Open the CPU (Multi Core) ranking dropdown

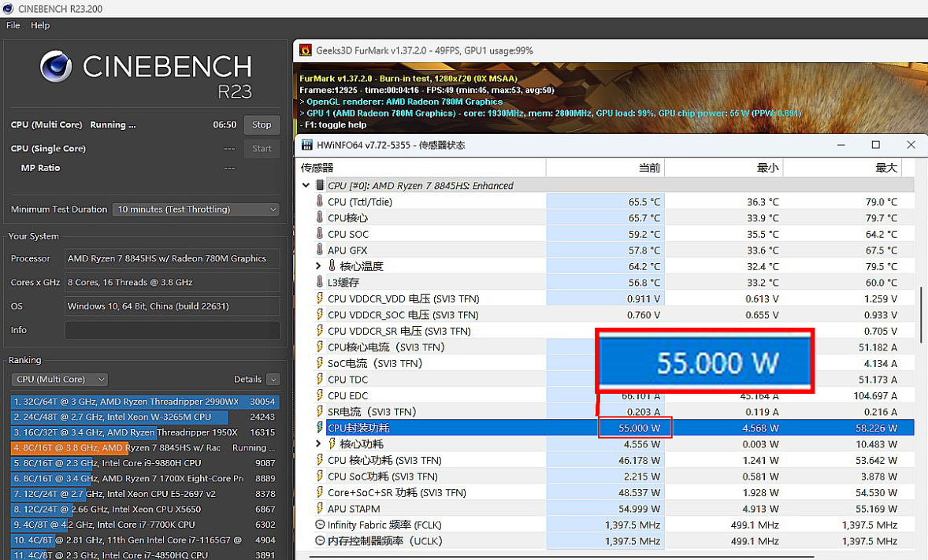[61, 380]
